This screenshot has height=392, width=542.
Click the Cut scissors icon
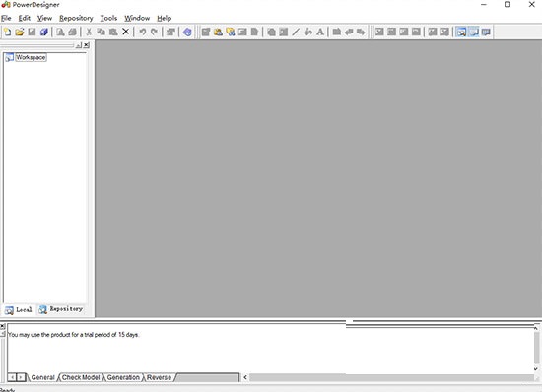(x=89, y=33)
